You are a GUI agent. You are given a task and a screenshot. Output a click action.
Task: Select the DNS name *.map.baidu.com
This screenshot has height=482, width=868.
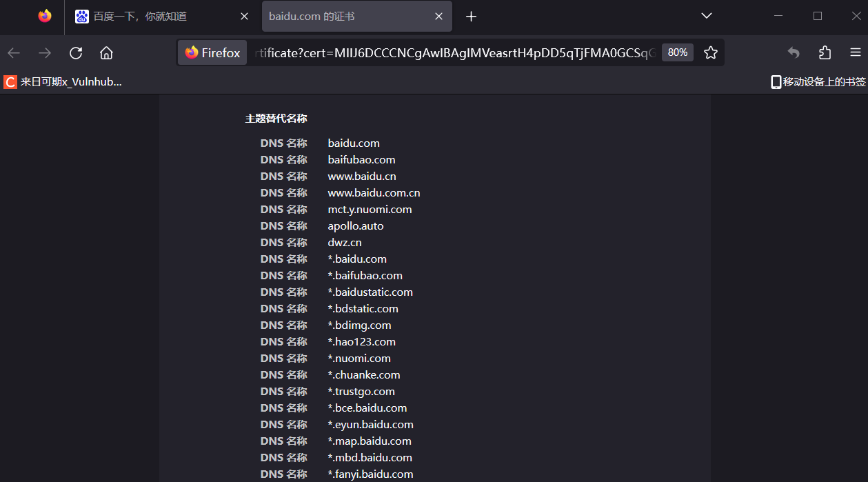pos(370,441)
